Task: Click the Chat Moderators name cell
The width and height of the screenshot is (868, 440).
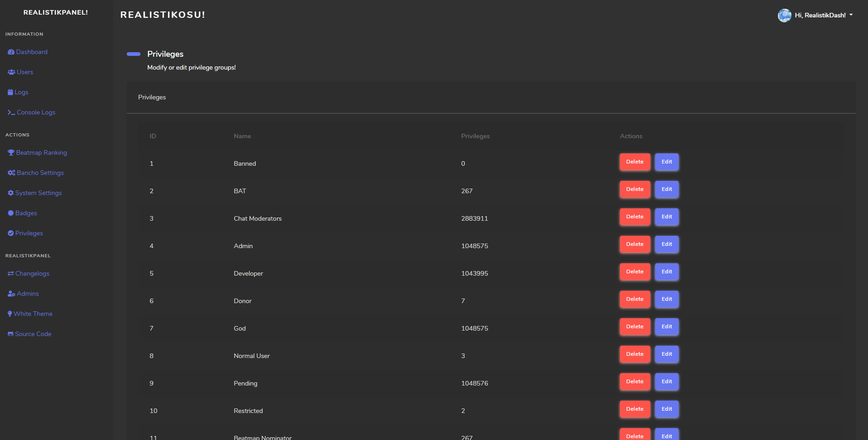Action: click(258, 219)
